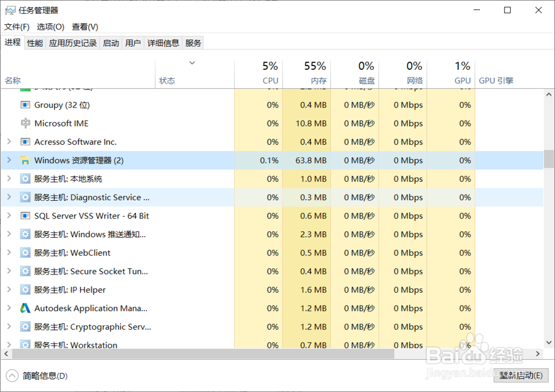Click the SQL Server VSS Writer icon
Image resolution: width=555 pixels, height=392 pixels.
[25, 216]
